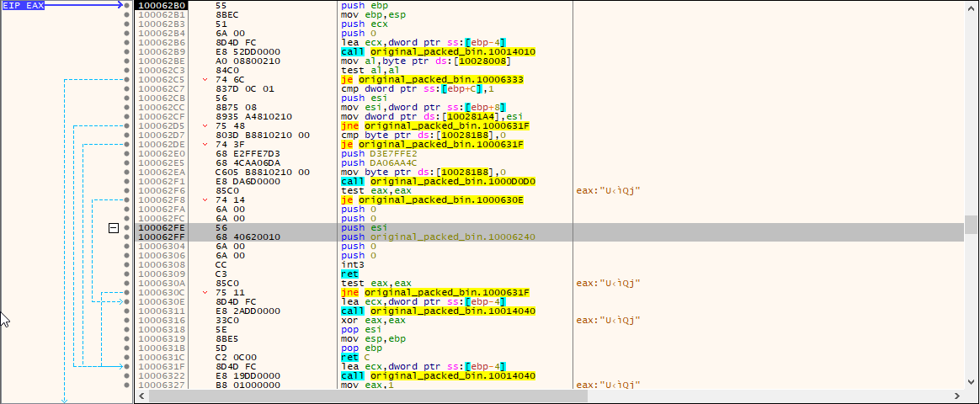Toggle breakpoint dot for address 100062F1
980x404 pixels.
tap(127, 182)
